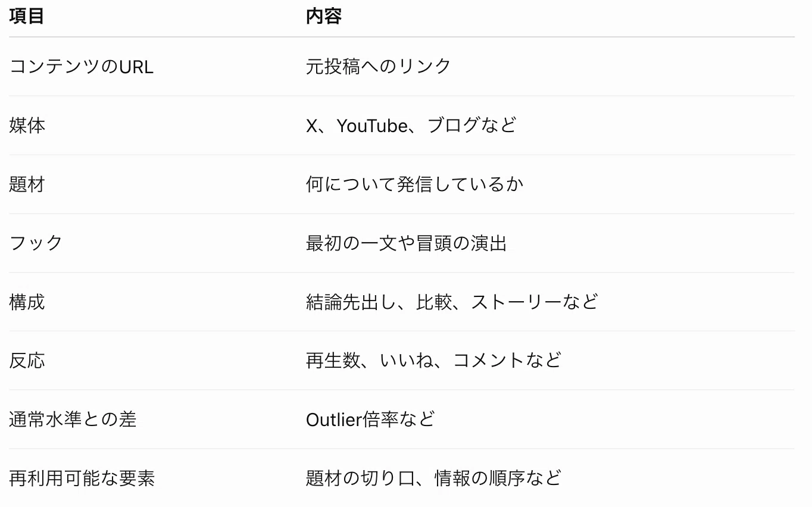Select the 何について発信しているか cell

[x=414, y=184]
